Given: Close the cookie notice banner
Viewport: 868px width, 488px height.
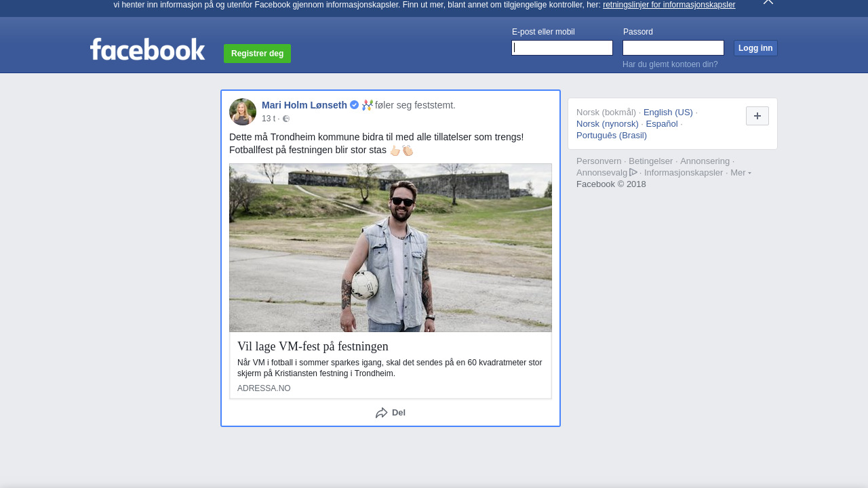Looking at the screenshot, I should pyautogui.click(x=768, y=2).
